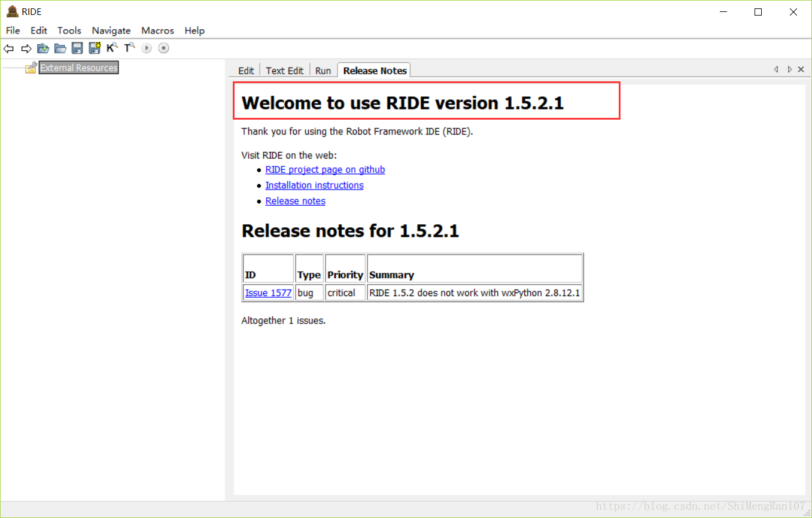Open the Help menu
Viewport: 812px width, 518px height.
[194, 31]
